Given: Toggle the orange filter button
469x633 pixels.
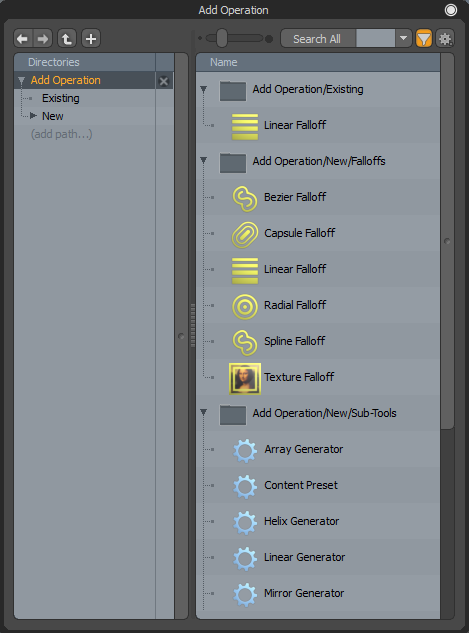Looking at the screenshot, I should (x=423, y=39).
